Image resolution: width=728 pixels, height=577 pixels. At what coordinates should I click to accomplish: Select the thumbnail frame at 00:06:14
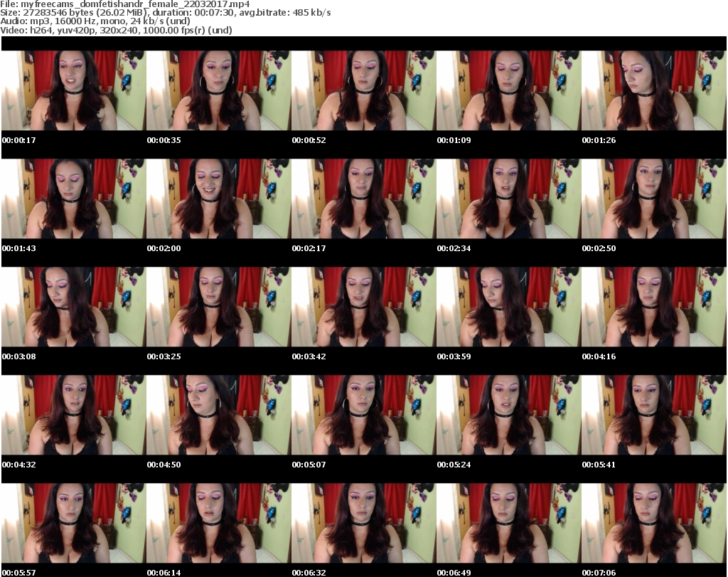tap(219, 524)
